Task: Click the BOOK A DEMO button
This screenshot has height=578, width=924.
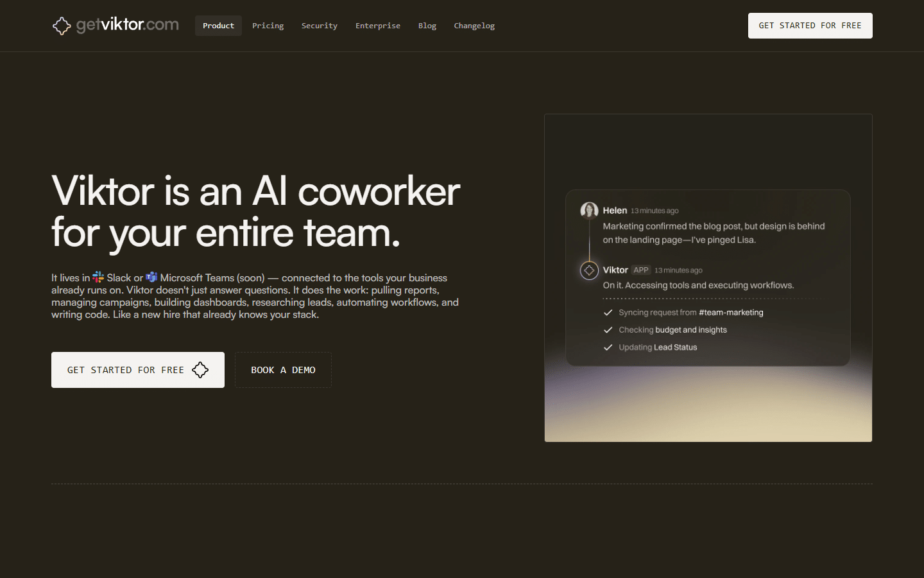Action: tap(283, 370)
